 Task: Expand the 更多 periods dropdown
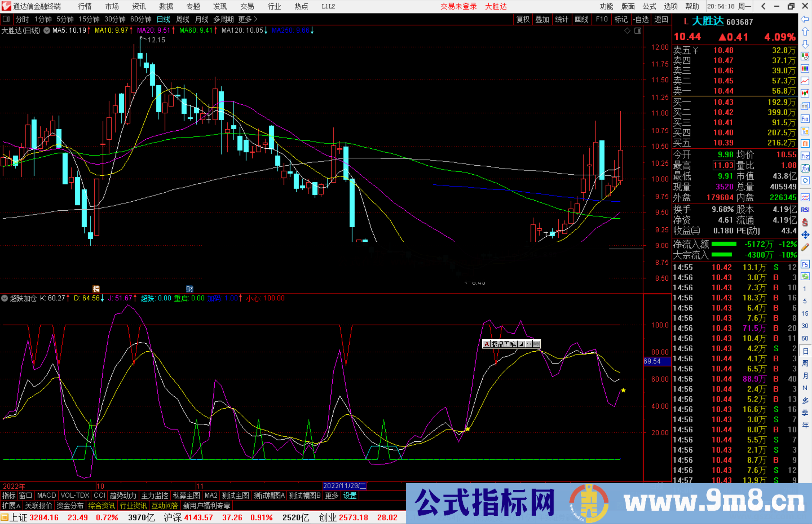pyautogui.click(x=248, y=19)
